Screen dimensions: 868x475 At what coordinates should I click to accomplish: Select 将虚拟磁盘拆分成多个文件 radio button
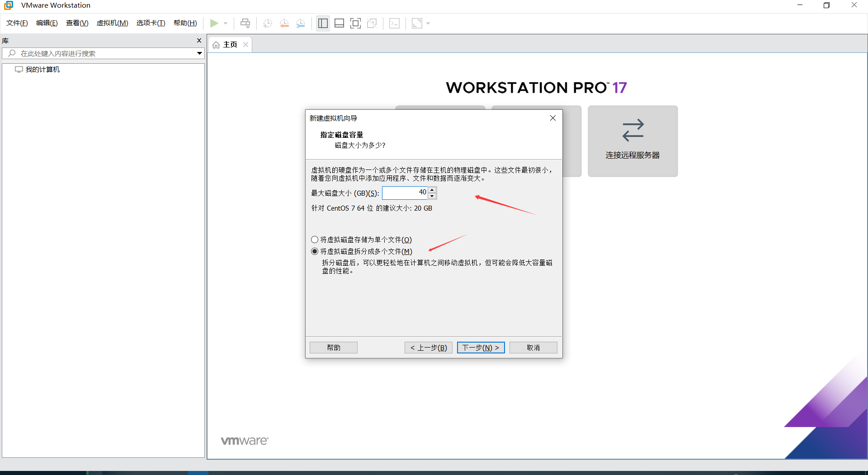[x=315, y=252]
